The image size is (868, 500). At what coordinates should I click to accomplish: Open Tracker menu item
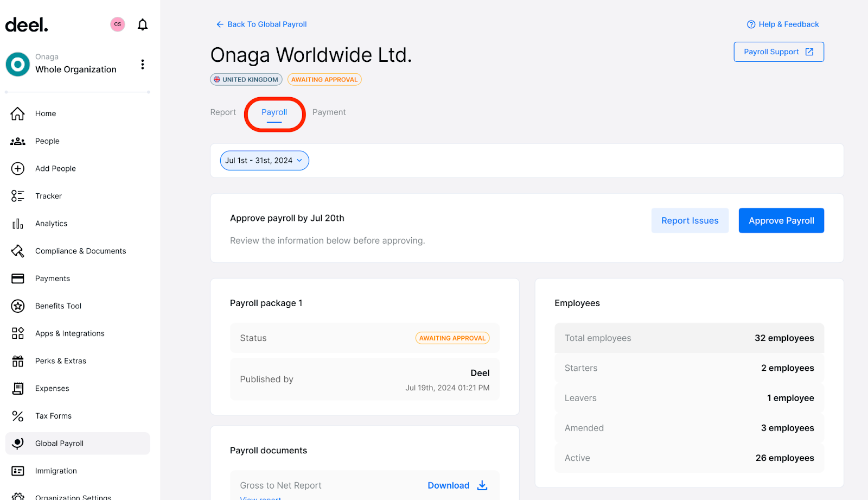[78, 196]
